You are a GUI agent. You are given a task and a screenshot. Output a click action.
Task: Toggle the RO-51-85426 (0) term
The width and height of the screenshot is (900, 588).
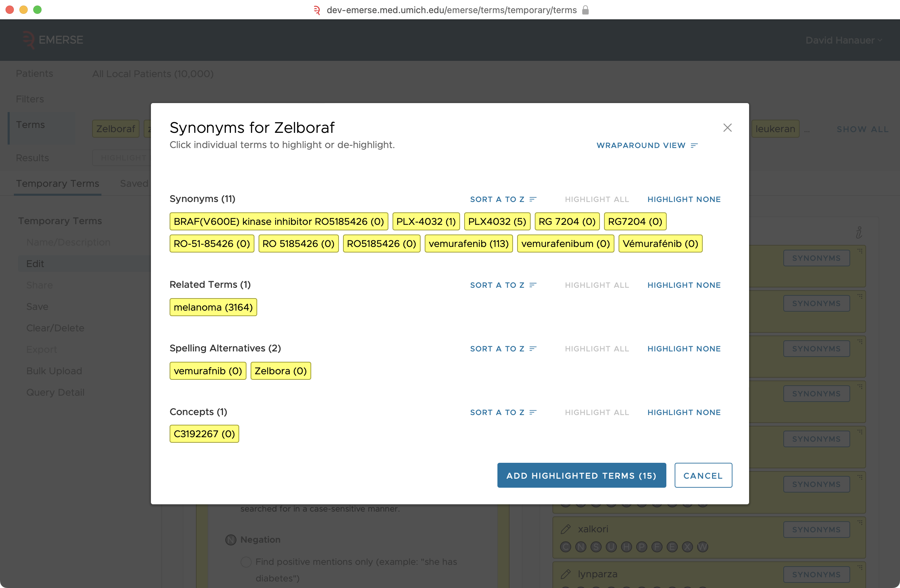[x=212, y=244]
